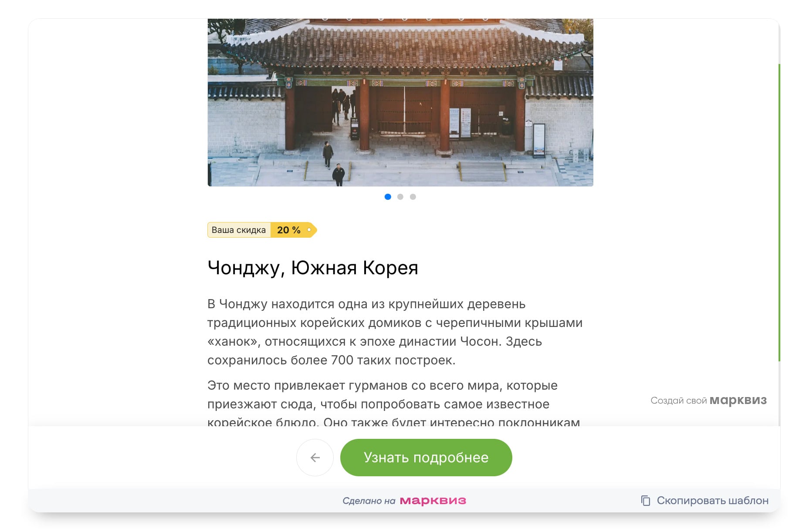The image size is (799, 532).
Task: Click the Ваша скидка label
Action: [x=239, y=230]
